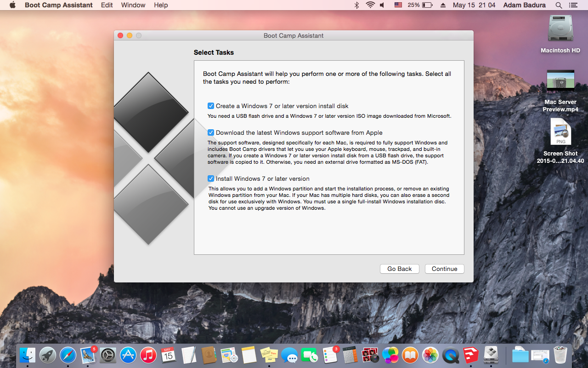Launch Photo Booth from the Dock
Image resolution: width=588 pixels, height=368 pixels.
click(x=370, y=355)
